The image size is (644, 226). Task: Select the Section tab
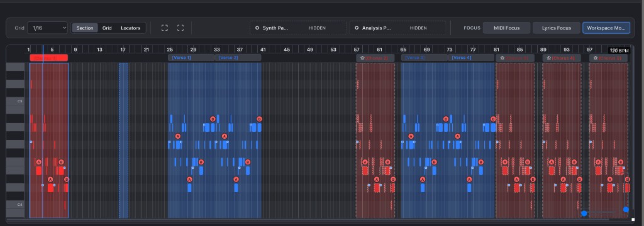coord(85,28)
